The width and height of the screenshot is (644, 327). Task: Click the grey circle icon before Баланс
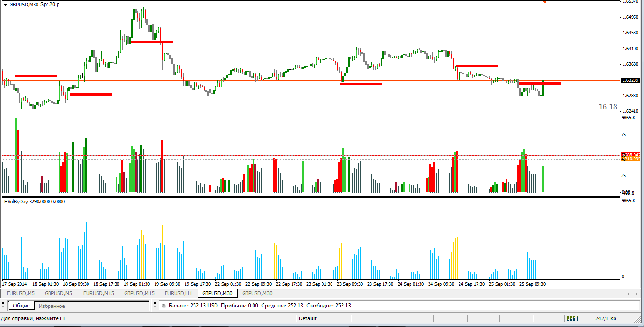164,306
